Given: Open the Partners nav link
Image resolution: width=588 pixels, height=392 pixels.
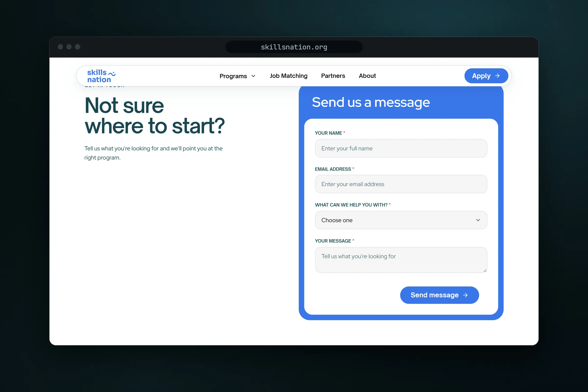Looking at the screenshot, I should (333, 76).
